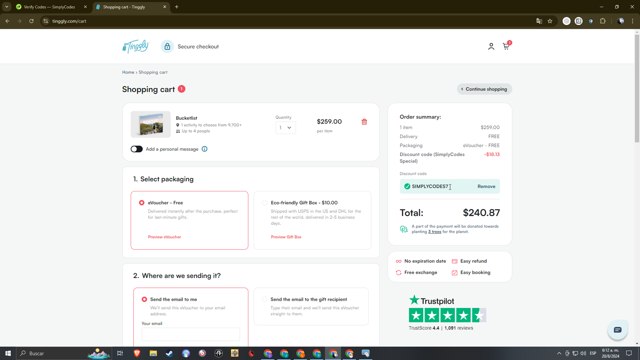This screenshot has height=360, width=640.
Task: Click Home breadcrumb link
Action: pyautogui.click(x=128, y=72)
